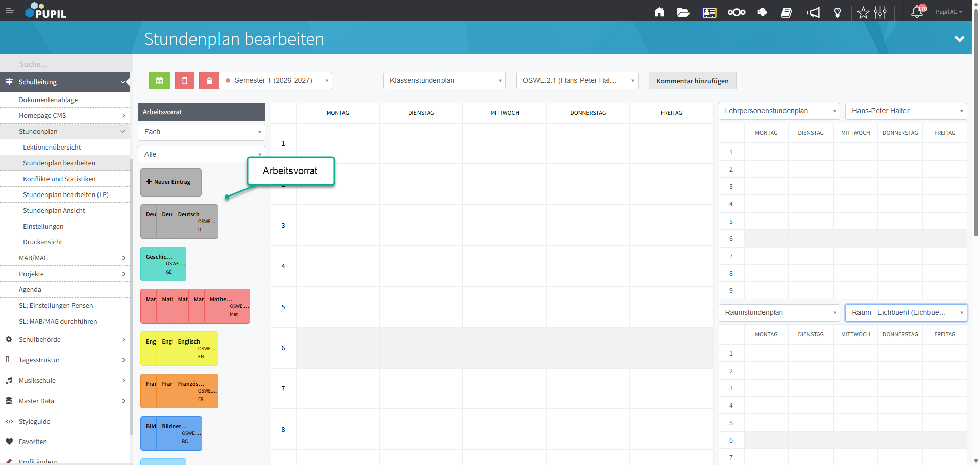Click the Favoriten heart icon
The height and width of the screenshot is (465, 980).
9,442
